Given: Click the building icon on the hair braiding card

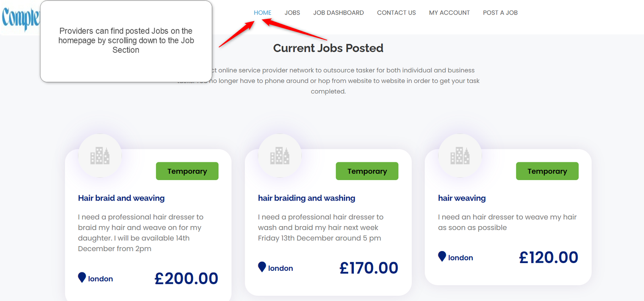Looking at the screenshot, I should pyautogui.click(x=280, y=156).
